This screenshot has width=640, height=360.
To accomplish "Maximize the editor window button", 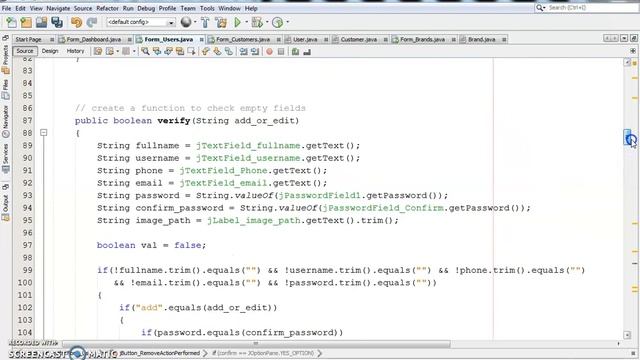I will point(633,38).
